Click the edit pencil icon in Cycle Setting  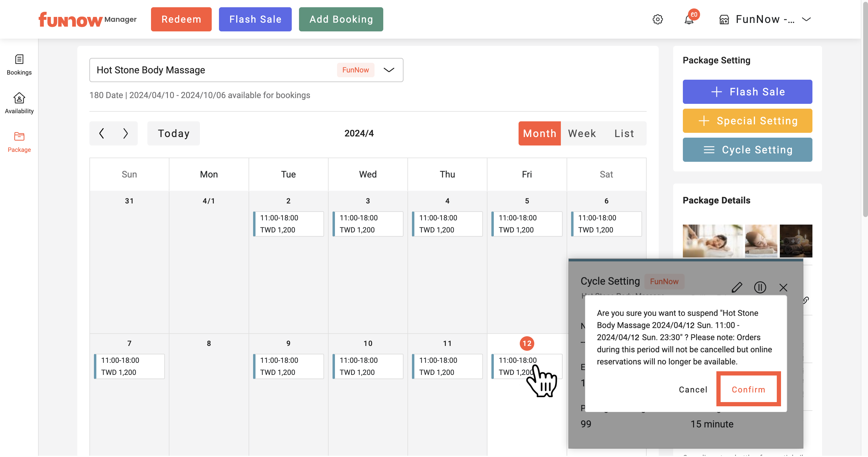point(737,287)
